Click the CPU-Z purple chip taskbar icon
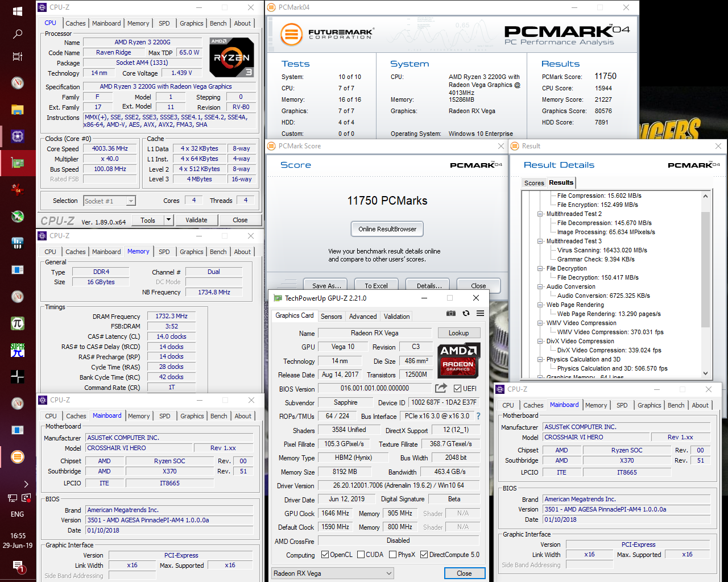The width and height of the screenshot is (728, 582). 18,136
